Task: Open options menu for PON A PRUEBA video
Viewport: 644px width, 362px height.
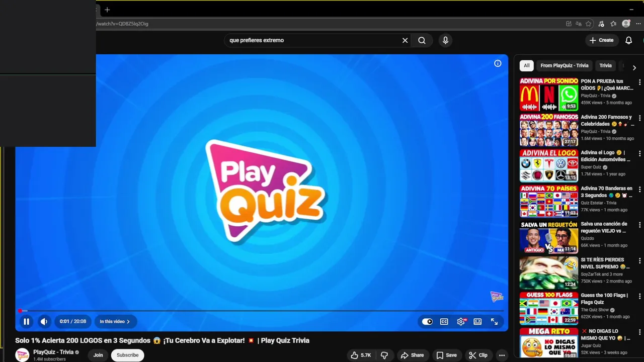Action: (639, 82)
